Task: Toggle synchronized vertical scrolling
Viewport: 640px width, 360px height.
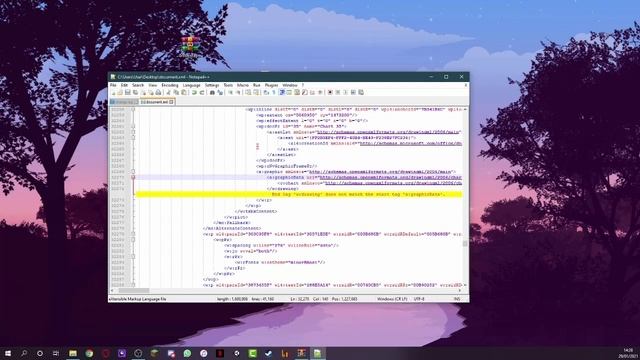Action: 248,93
